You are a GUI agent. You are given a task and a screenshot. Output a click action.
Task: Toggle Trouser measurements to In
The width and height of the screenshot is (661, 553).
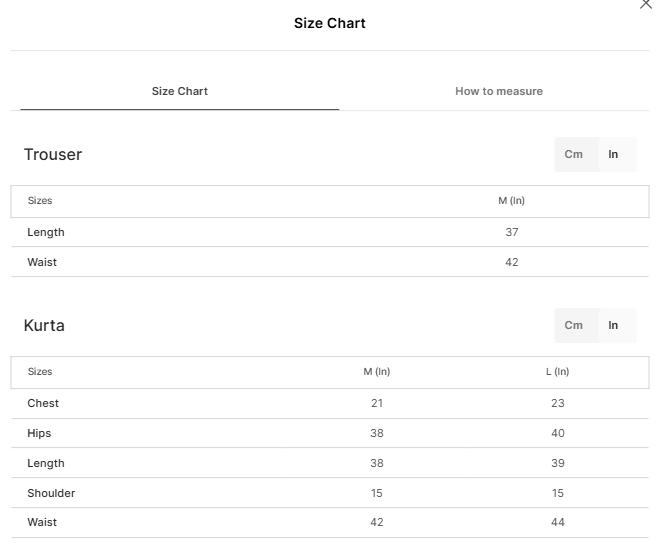coord(613,154)
